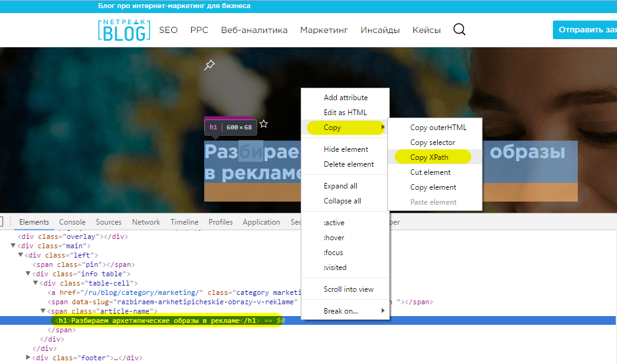Force the :active state
Screen dimensions: 617x364
click(x=346, y=223)
